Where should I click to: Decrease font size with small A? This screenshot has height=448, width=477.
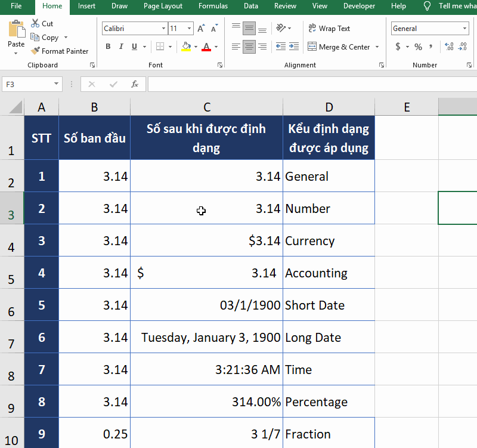coord(215,29)
